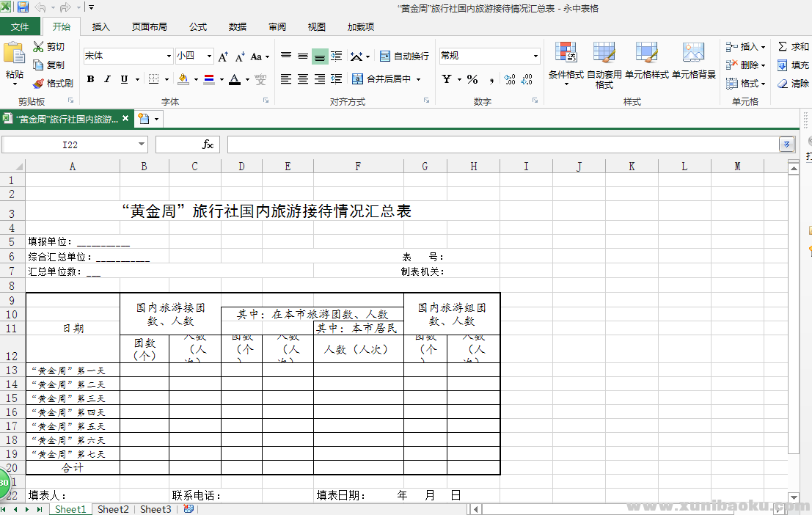Open the 审阅 ribbon tab
The width and height of the screenshot is (812, 515).
point(277,26)
